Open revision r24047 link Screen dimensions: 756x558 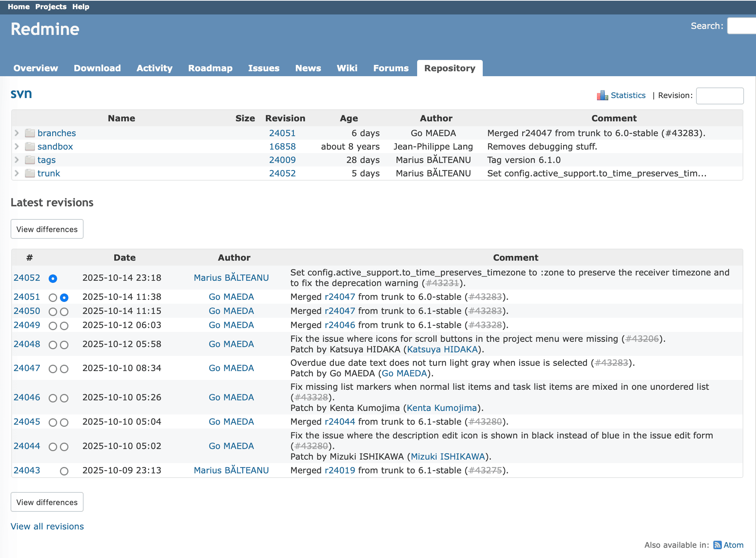(339, 297)
